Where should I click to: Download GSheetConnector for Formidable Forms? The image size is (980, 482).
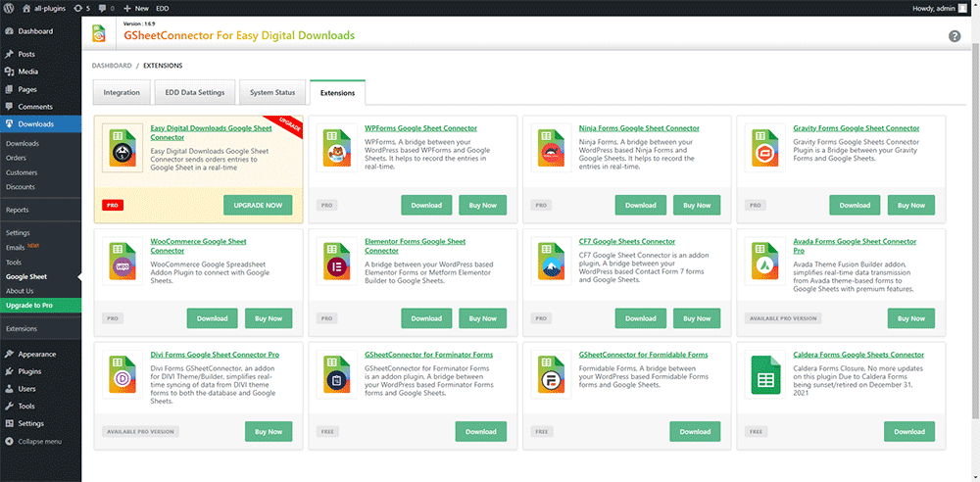(695, 431)
